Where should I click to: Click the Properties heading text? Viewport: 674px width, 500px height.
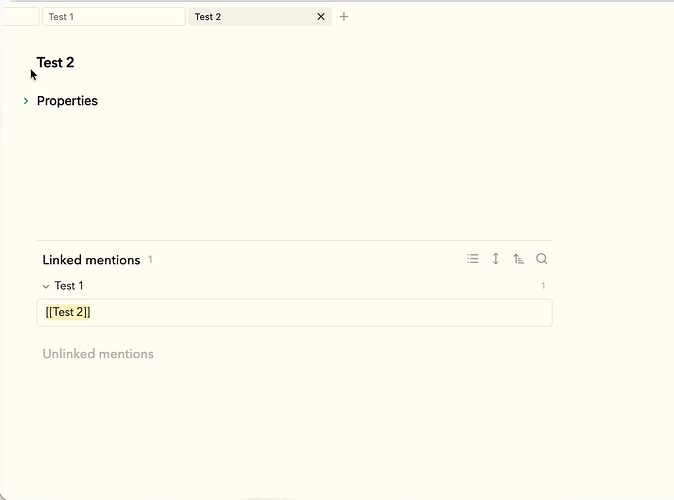tap(67, 101)
